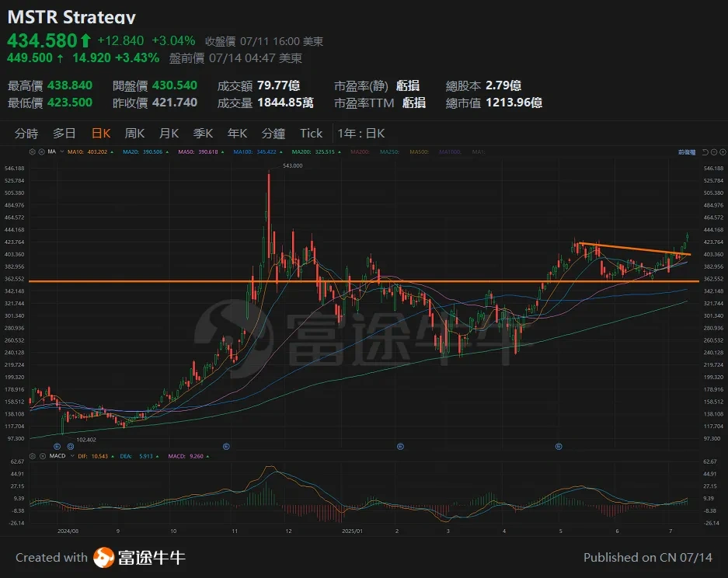Click the MSTR Strategy stock title
728x578 pixels.
pos(71,17)
